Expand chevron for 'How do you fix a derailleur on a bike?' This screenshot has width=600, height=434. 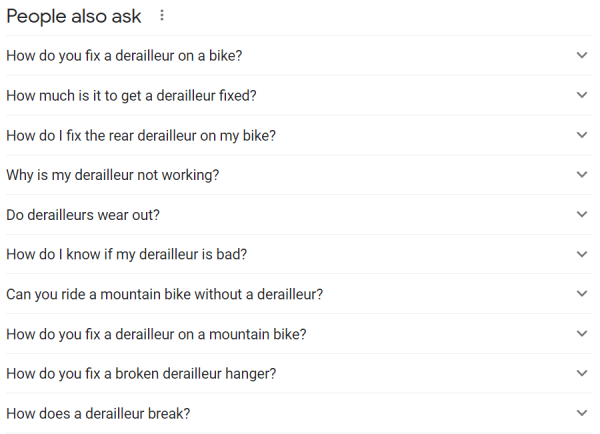tap(582, 56)
